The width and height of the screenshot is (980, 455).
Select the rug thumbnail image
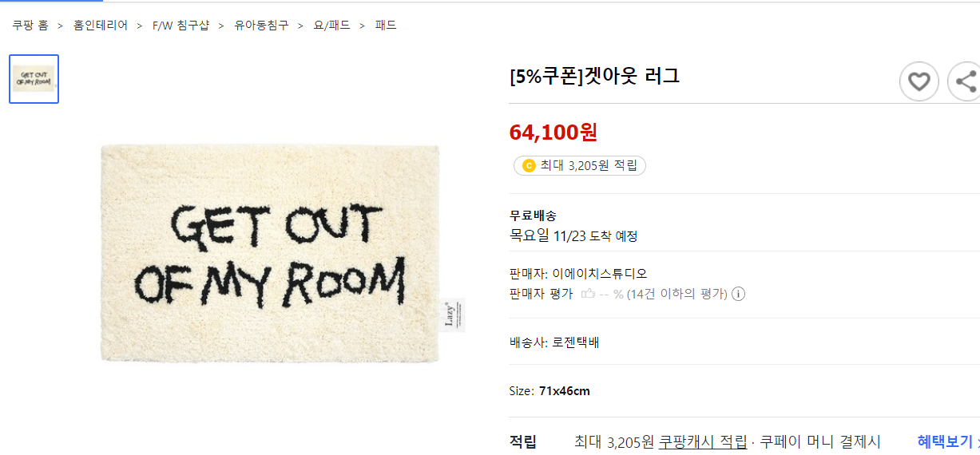coord(34,79)
